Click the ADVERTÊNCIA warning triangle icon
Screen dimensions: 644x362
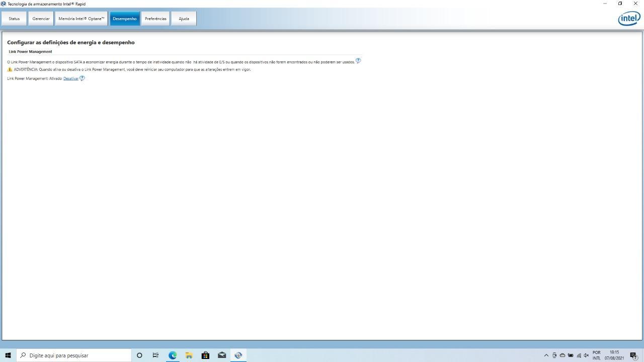click(x=10, y=69)
